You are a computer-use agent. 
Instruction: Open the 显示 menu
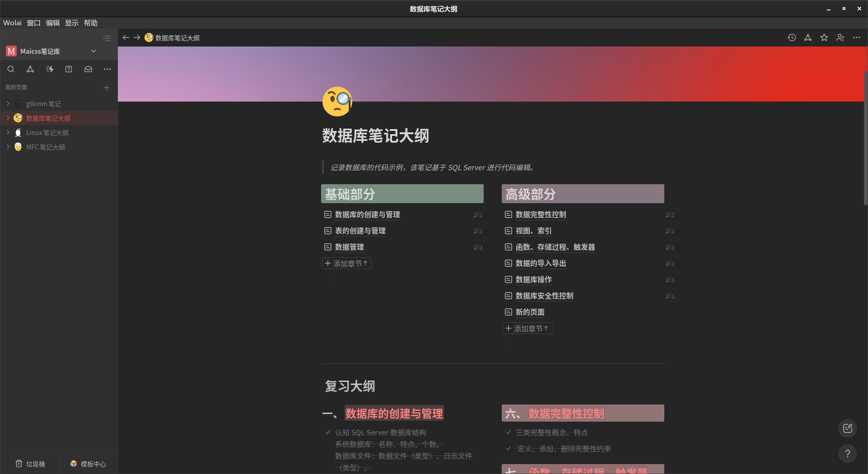[72, 23]
